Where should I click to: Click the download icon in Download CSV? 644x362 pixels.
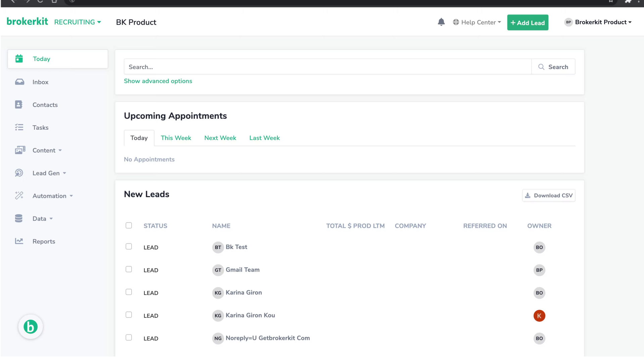click(x=528, y=195)
